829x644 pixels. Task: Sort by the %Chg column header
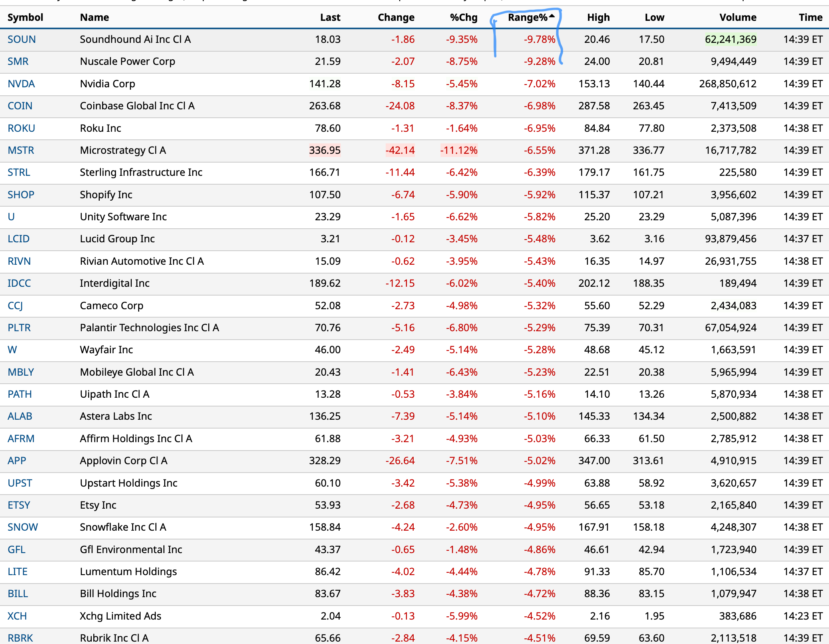pyautogui.click(x=463, y=18)
